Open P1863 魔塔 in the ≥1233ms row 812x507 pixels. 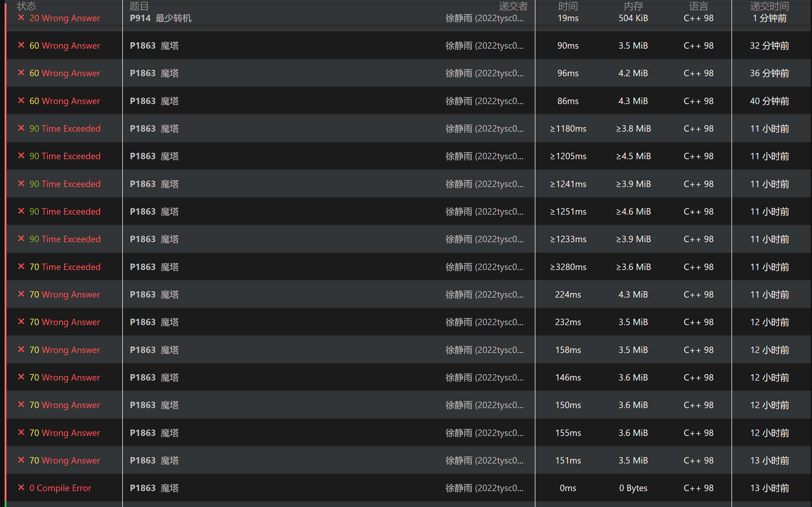click(154, 239)
